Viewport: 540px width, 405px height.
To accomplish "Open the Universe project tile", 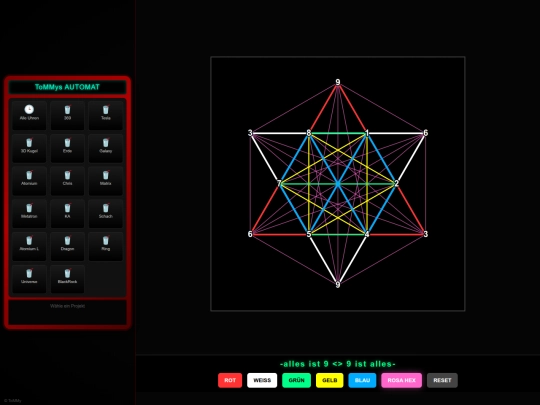I will (x=29, y=279).
